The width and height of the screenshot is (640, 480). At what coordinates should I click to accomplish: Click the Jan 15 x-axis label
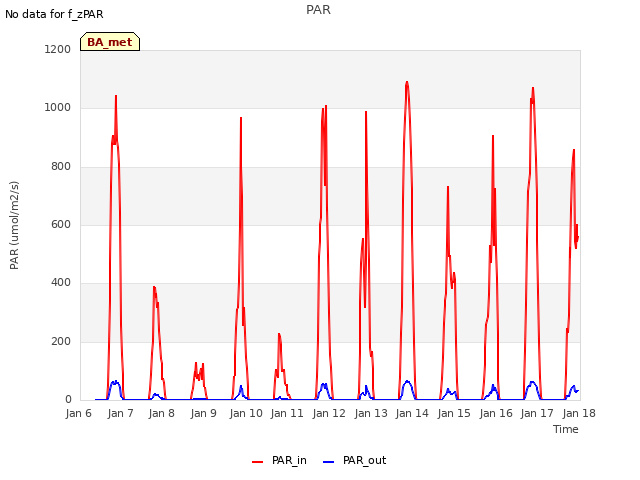[x=454, y=413]
